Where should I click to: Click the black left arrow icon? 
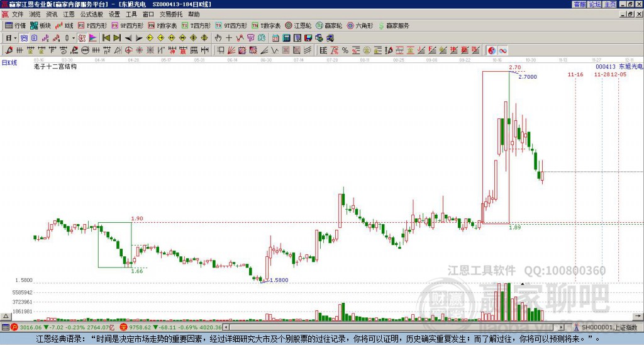pos(128,38)
